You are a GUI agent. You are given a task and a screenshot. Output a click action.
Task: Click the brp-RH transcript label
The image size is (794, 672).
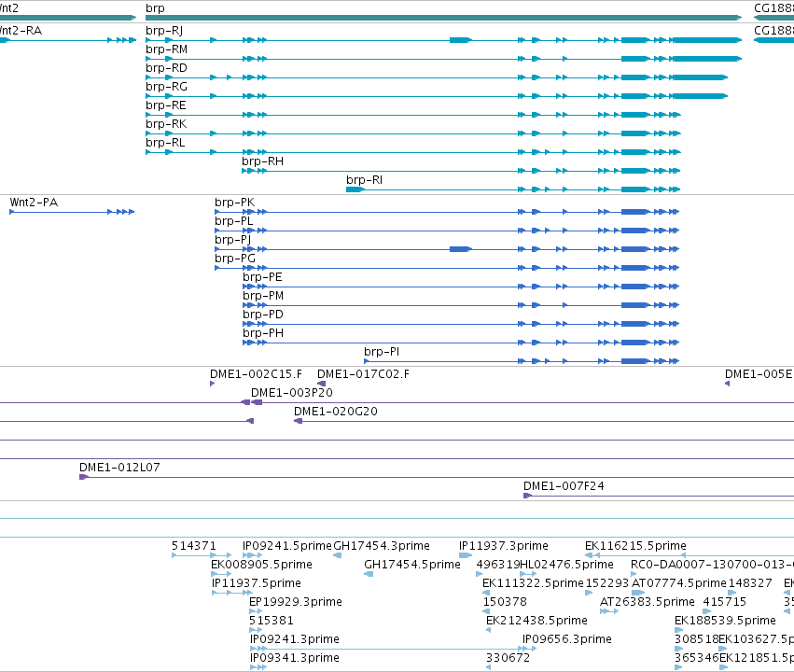tap(262, 161)
